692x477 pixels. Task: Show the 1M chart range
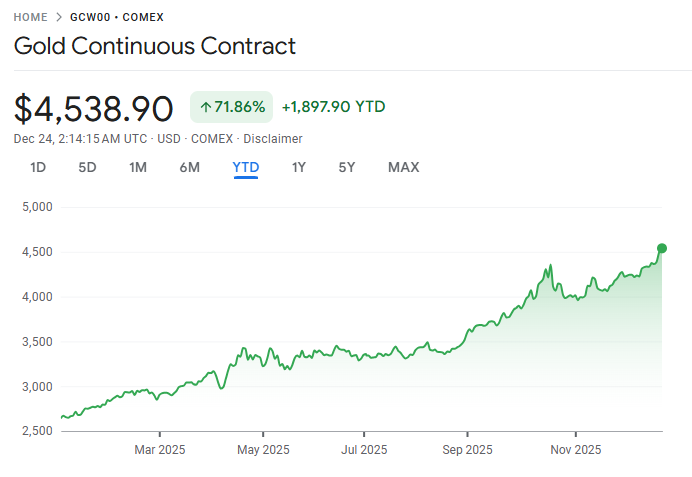[x=138, y=167]
